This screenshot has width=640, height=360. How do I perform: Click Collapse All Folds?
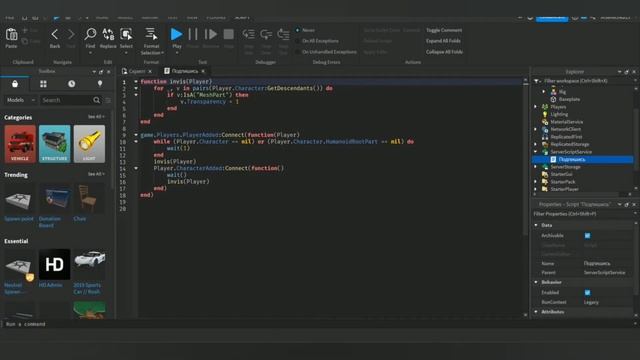444,52
